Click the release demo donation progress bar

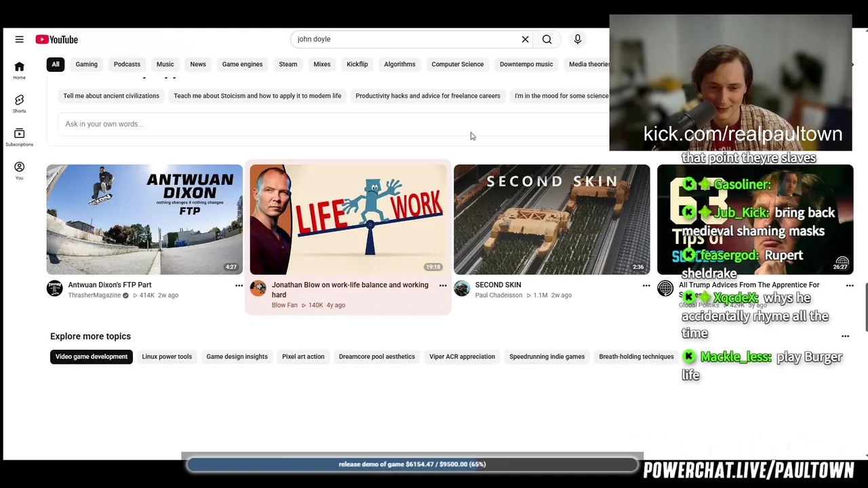[x=412, y=464]
